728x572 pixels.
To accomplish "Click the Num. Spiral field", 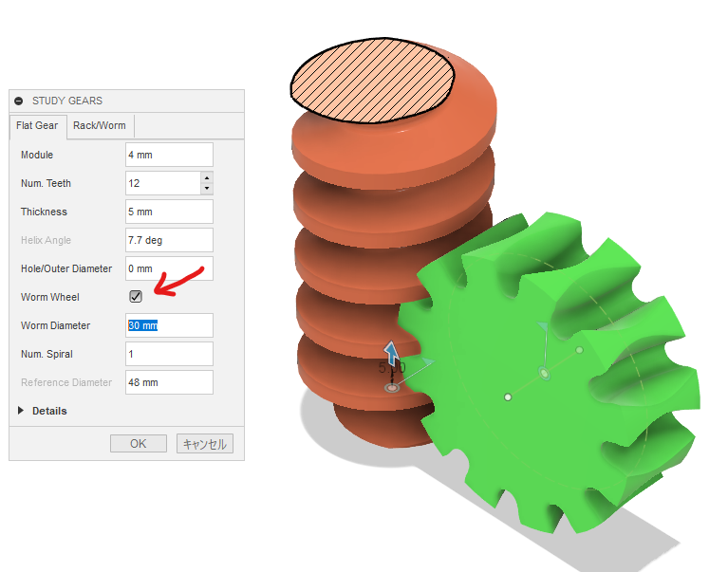I will [x=168, y=354].
